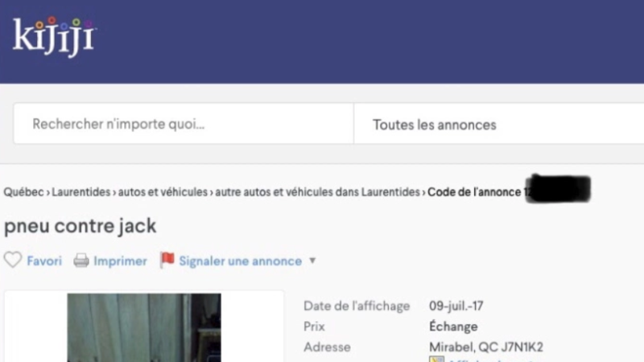Viewport: 644px width, 362px height.
Task: Click the red flag report icon
Action: [x=167, y=261]
